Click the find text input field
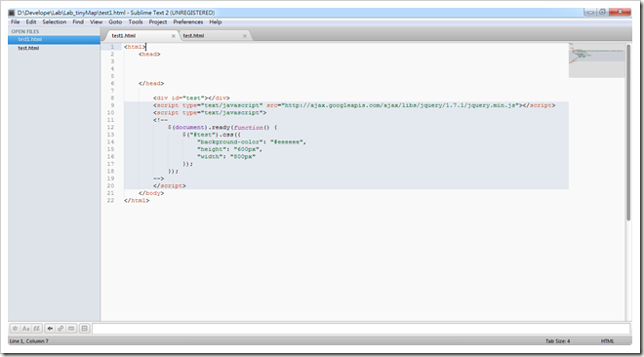 (361, 329)
